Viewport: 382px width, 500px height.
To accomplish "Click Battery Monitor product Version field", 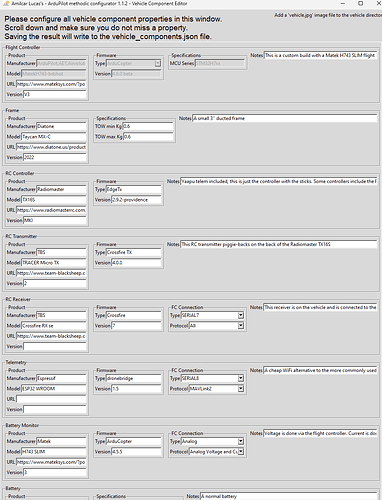I will tap(55, 472).
